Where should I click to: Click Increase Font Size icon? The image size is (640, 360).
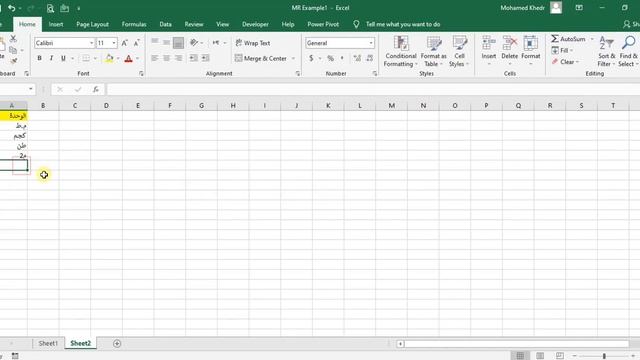(124, 43)
